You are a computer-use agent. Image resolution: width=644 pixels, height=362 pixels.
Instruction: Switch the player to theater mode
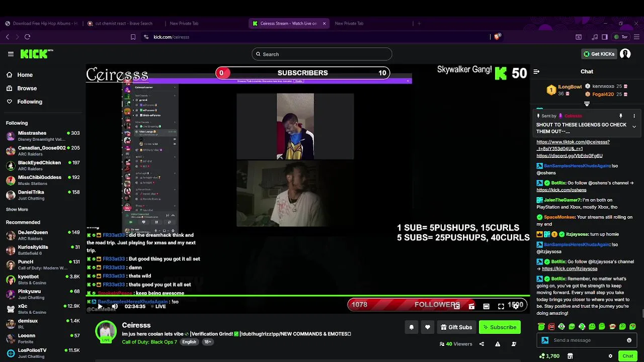486,306
